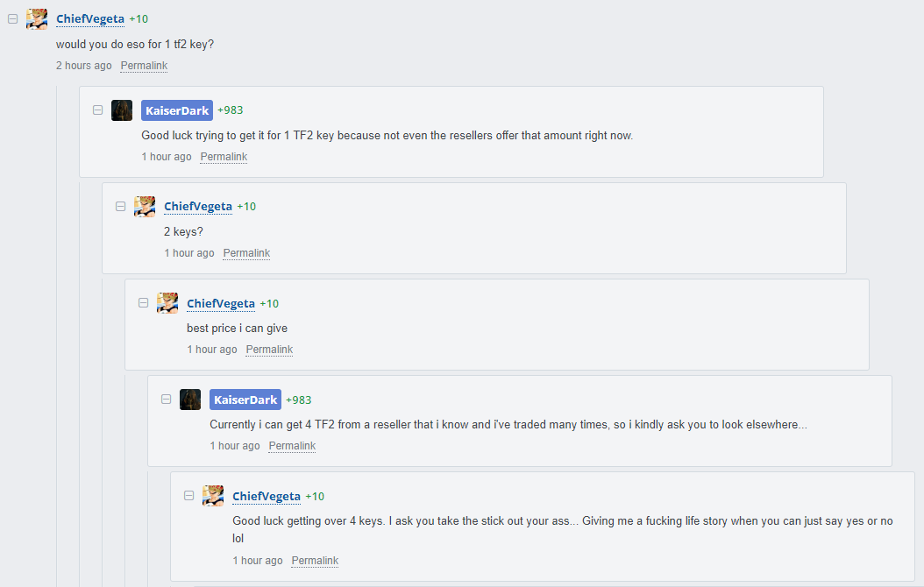Click ChiefVegeta's avatar on the bottom comment
Image resolution: width=924 pixels, height=587 pixels.
click(x=213, y=496)
